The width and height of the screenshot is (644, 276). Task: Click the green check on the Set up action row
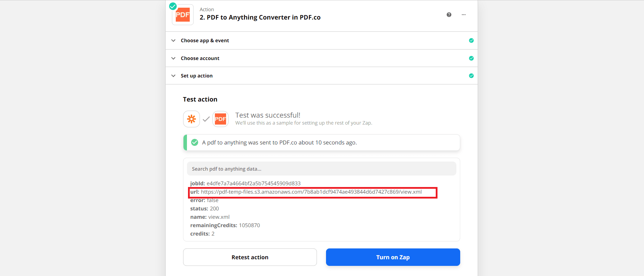pos(471,76)
